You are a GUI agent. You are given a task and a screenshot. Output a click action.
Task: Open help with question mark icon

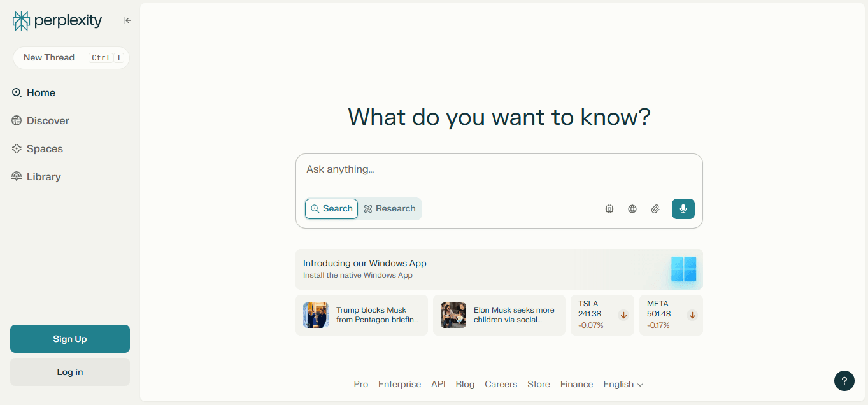[844, 381]
